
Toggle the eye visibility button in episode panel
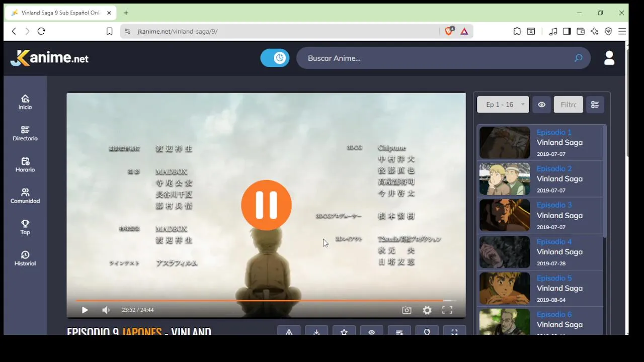[541, 105]
